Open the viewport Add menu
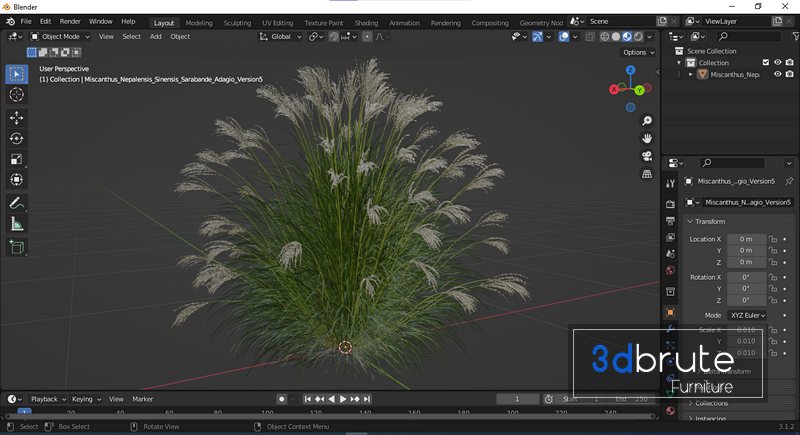The height and width of the screenshot is (435, 800). click(x=156, y=37)
